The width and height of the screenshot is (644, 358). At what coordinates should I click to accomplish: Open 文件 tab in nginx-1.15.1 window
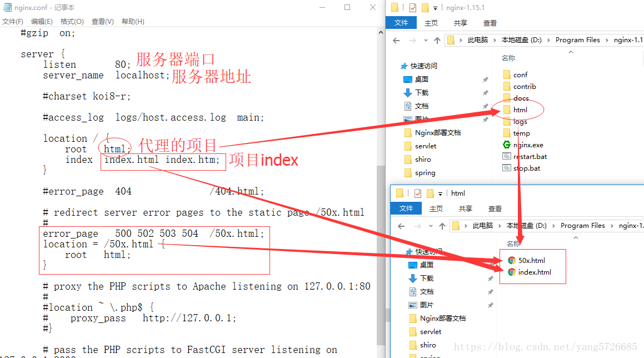(x=401, y=23)
